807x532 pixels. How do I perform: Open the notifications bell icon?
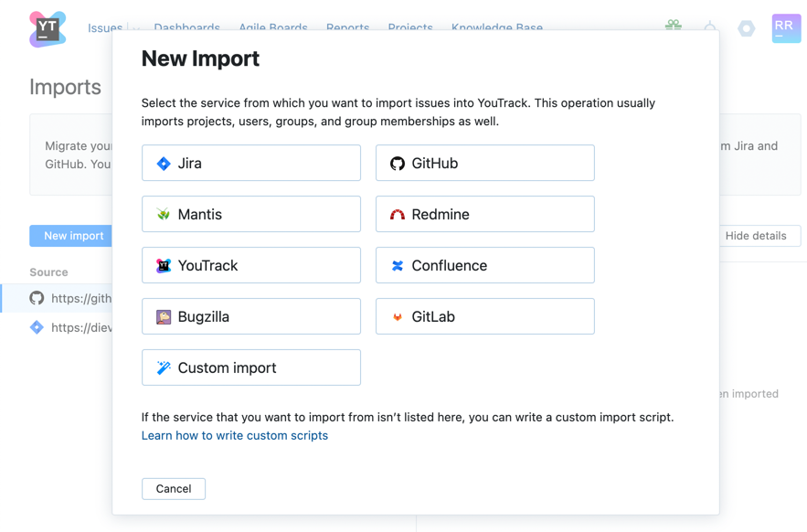pos(711,28)
